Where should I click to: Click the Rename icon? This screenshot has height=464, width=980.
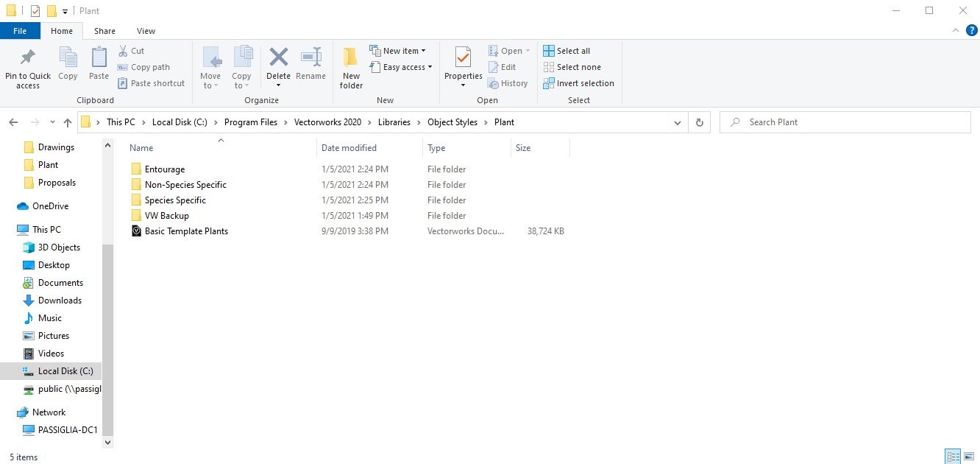310,57
